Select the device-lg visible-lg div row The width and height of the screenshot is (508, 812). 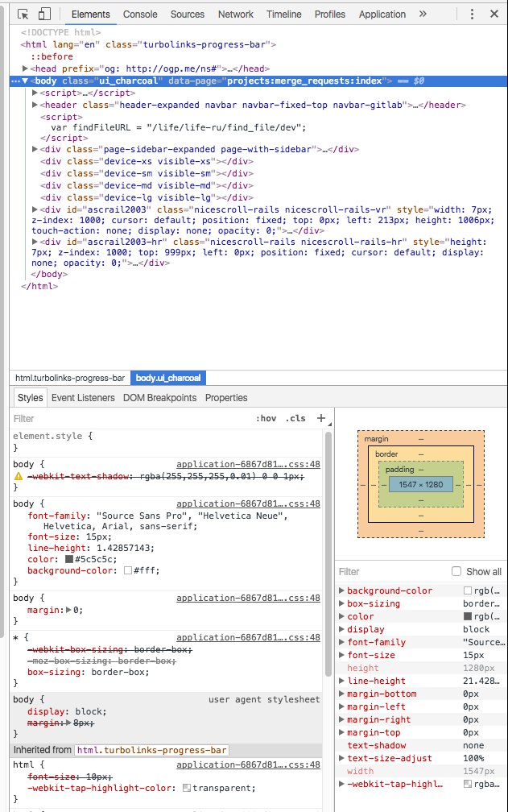pyautogui.click(x=147, y=197)
